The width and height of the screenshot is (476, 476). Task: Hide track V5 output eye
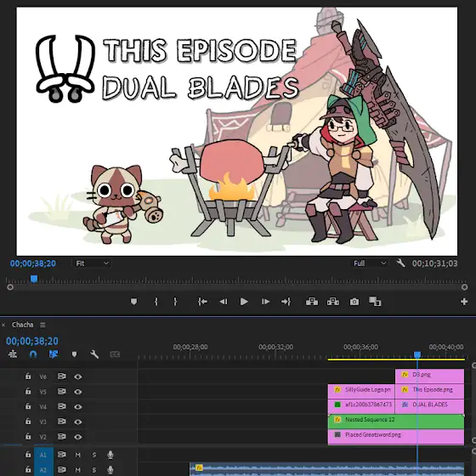click(x=78, y=392)
